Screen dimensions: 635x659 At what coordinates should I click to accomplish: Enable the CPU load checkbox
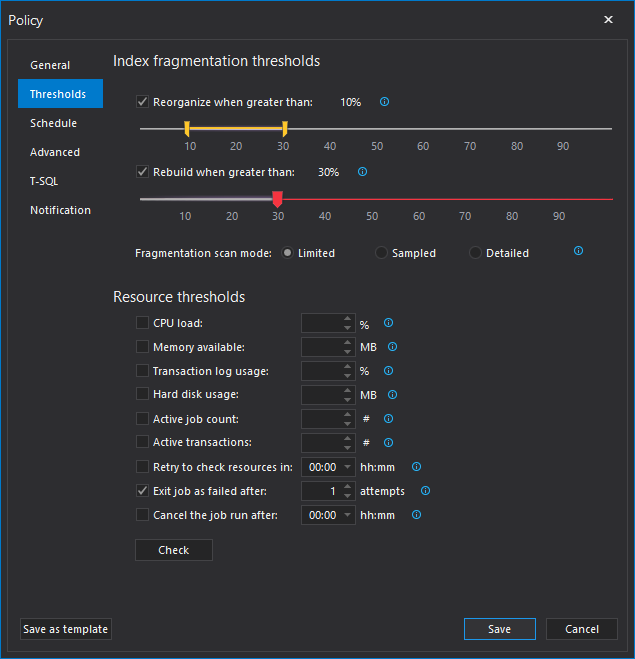click(x=142, y=323)
